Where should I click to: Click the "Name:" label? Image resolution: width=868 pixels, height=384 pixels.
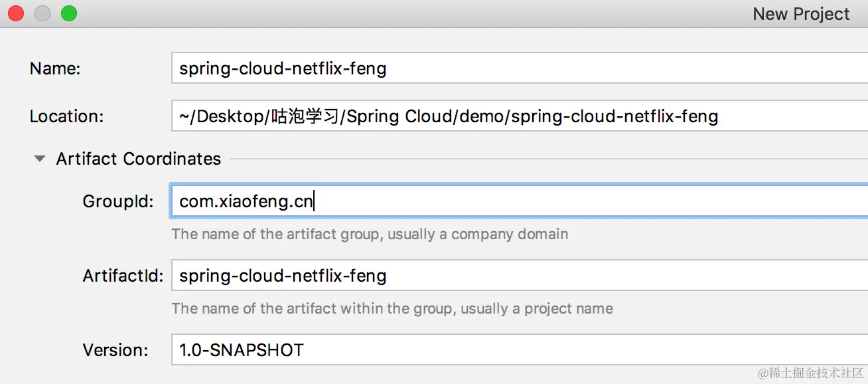point(55,68)
